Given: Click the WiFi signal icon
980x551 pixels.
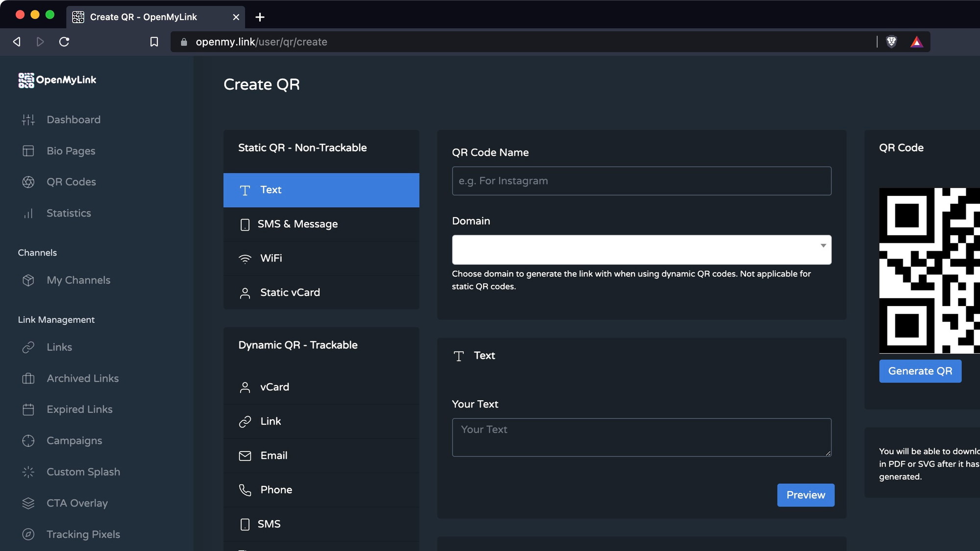Looking at the screenshot, I should (x=245, y=259).
